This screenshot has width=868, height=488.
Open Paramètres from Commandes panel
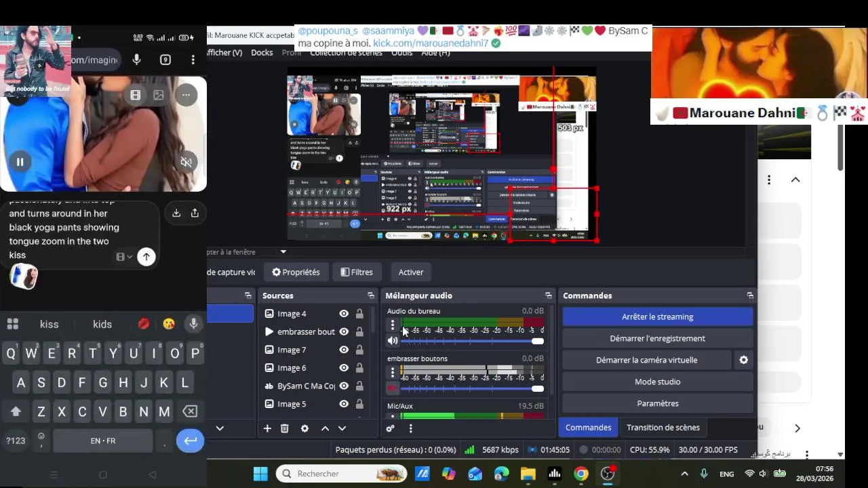(658, 403)
